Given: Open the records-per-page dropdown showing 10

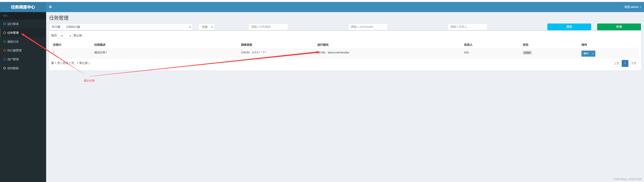Looking at the screenshot, I should click(65, 36).
